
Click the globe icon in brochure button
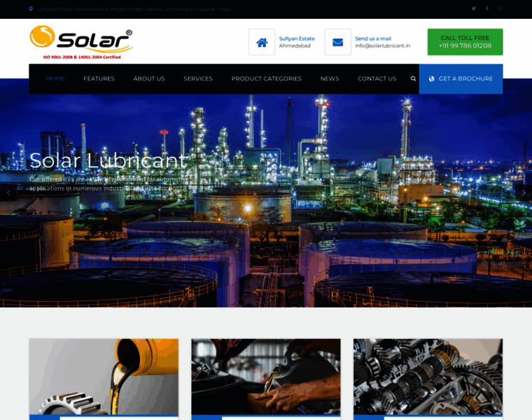click(x=432, y=78)
